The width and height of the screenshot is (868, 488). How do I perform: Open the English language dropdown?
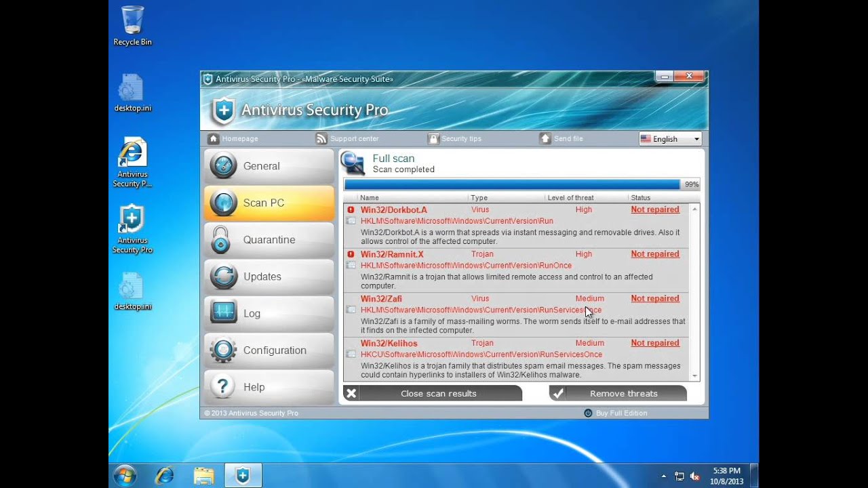point(670,139)
